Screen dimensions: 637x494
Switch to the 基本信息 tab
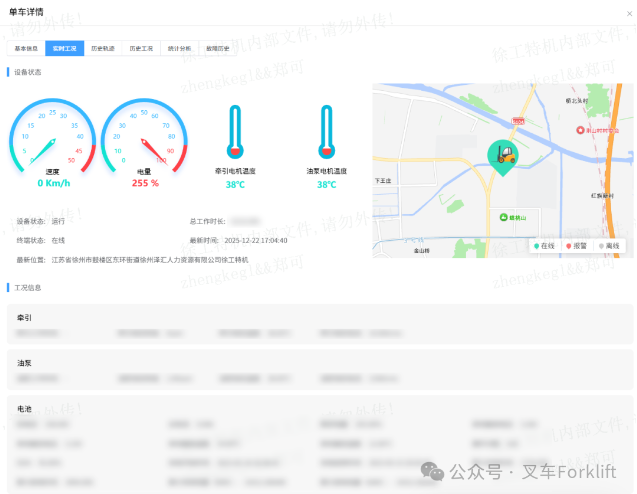point(26,48)
